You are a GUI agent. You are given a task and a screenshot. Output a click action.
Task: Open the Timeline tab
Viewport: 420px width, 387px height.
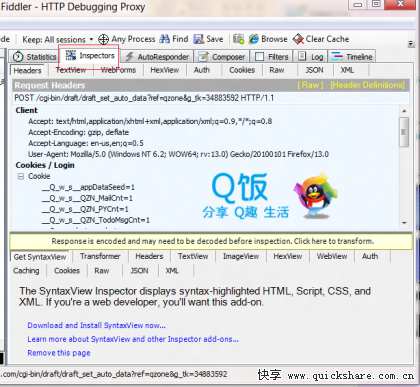click(x=352, y=57)
